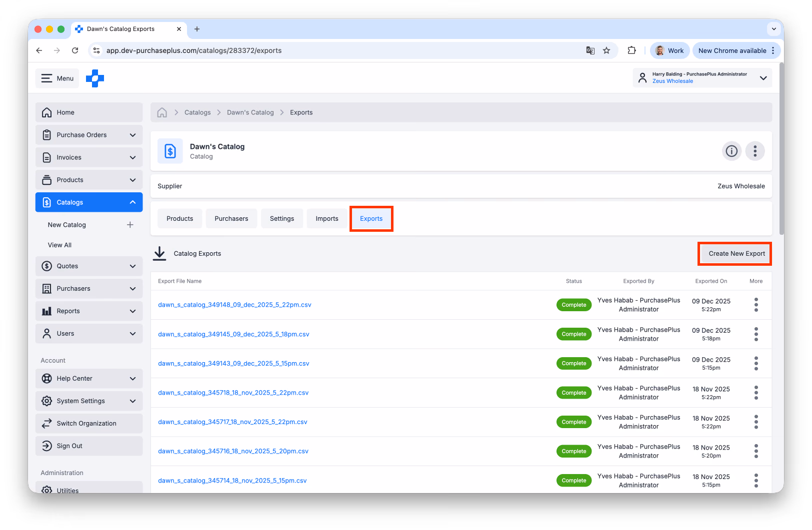Screen dimensions: 812x530
Task: Select Switch Organization in the sidebar
Action: pyautogui.click(x=89, y=424)
